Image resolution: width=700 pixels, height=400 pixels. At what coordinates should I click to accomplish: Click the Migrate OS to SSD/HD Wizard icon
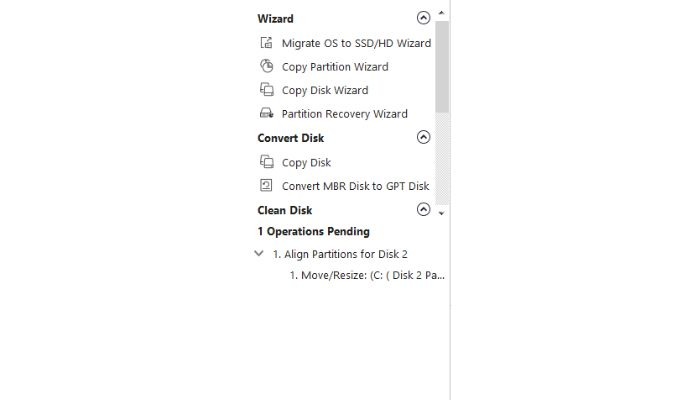[x=267, y=43]
